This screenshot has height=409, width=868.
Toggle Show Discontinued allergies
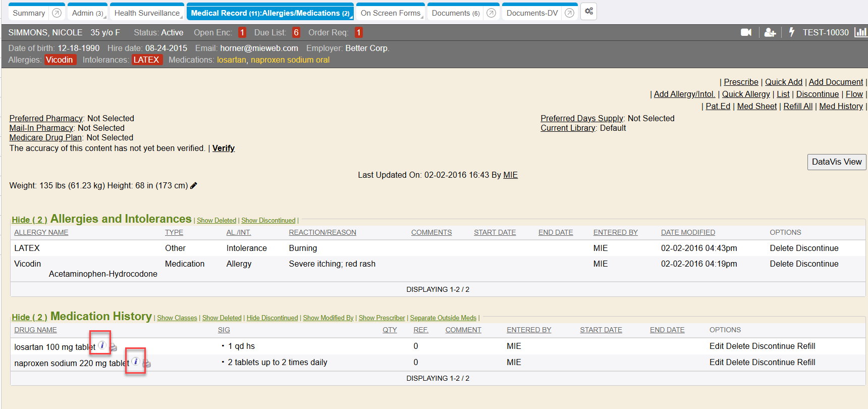(x=268, y=221)
